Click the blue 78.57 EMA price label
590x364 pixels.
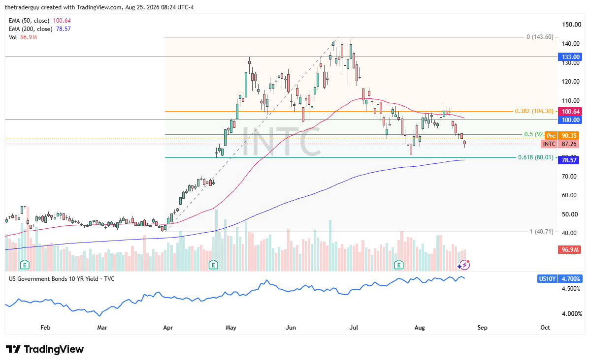coord(569,160)
